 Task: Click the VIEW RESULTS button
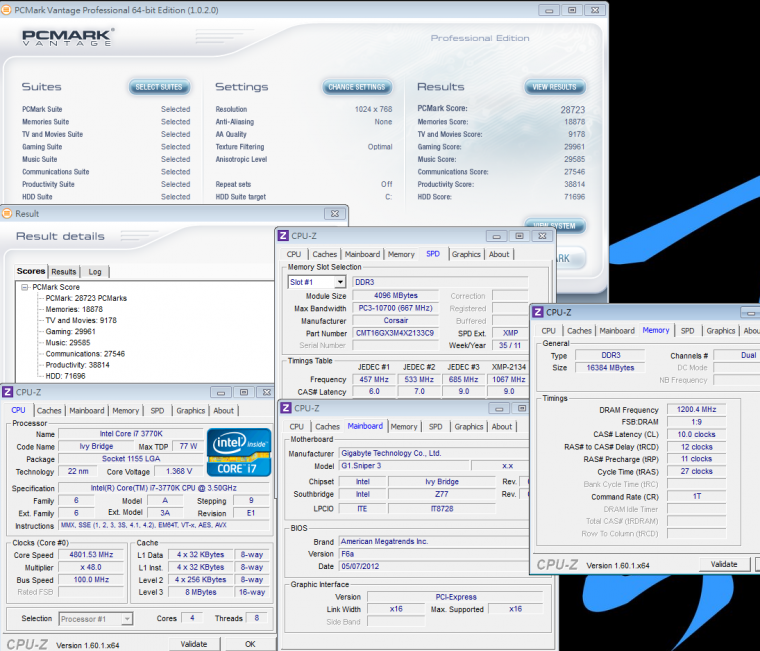(x=554, y=87)
